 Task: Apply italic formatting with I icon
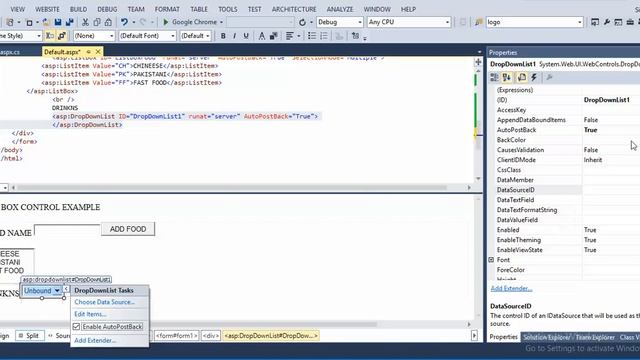[234, 36]
